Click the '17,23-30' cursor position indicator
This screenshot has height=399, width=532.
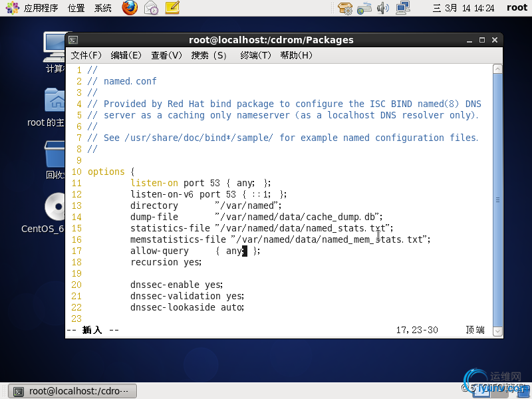click(417, 330)
